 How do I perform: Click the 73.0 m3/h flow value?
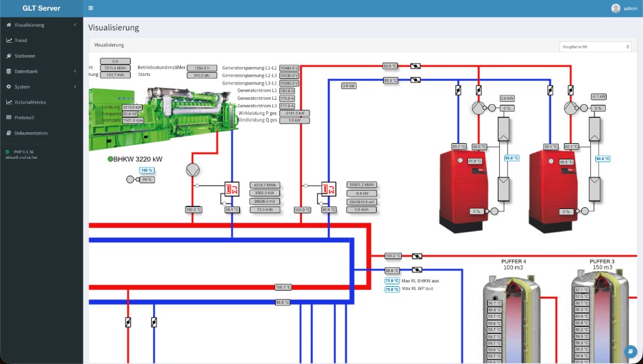265,210
